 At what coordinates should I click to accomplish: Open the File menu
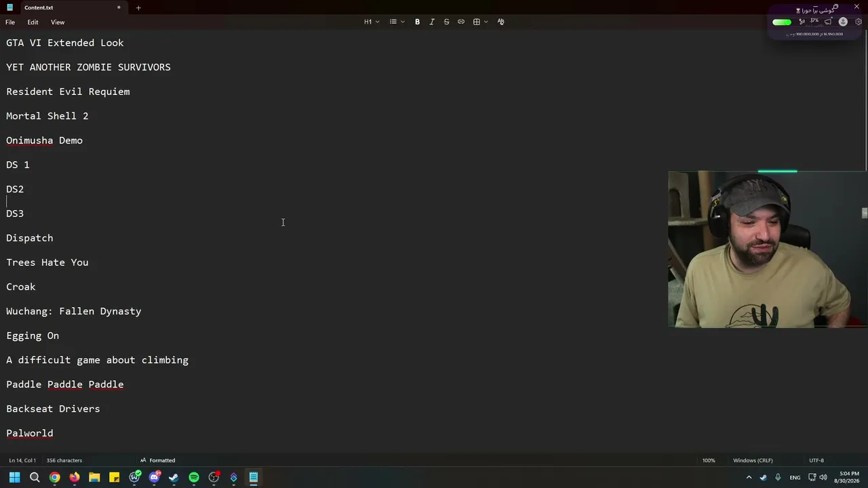(10, 22)
